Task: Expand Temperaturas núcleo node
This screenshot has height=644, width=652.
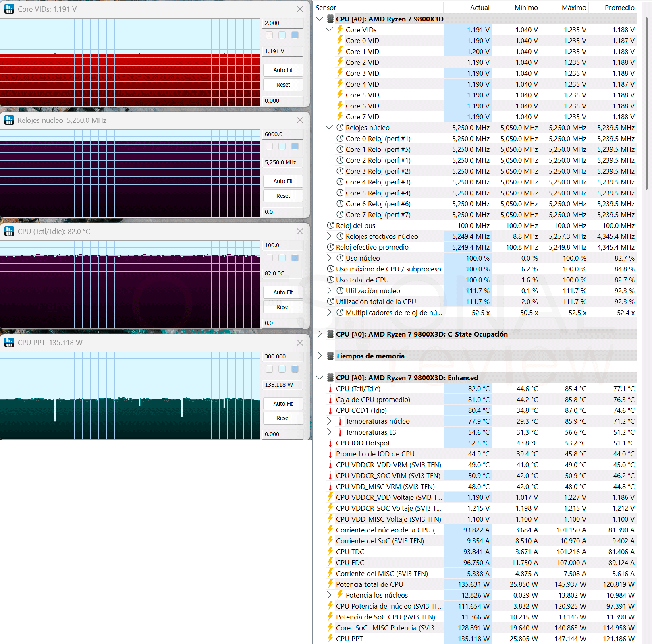Action: coord(329,421)
